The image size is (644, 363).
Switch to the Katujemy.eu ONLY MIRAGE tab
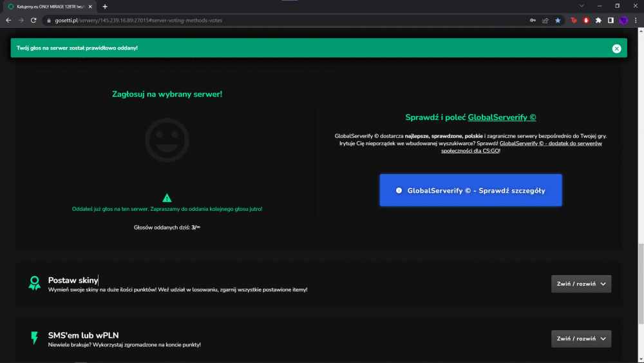click(50, 6)
